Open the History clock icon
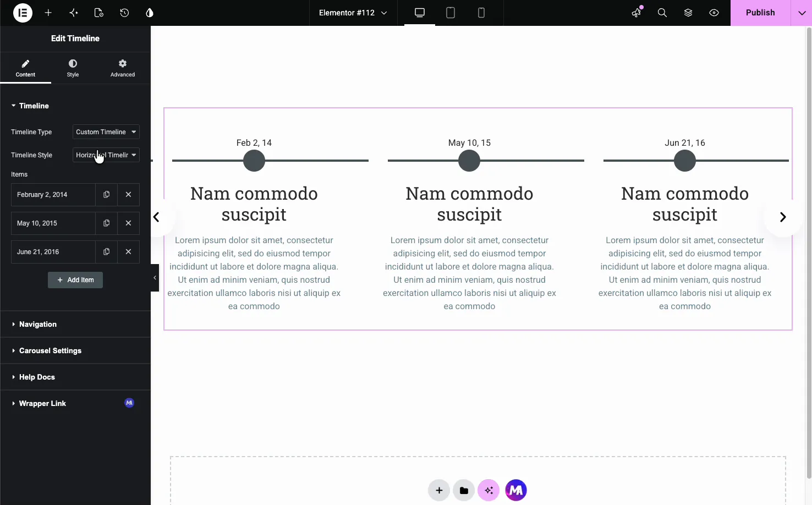This screenshot has width=812, height=505. point(124,13)
